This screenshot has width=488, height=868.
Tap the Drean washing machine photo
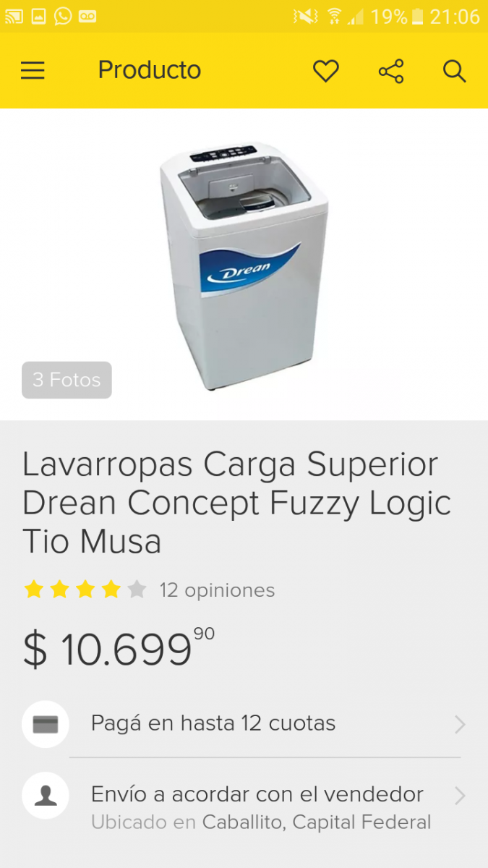click(x=244, y=266)
